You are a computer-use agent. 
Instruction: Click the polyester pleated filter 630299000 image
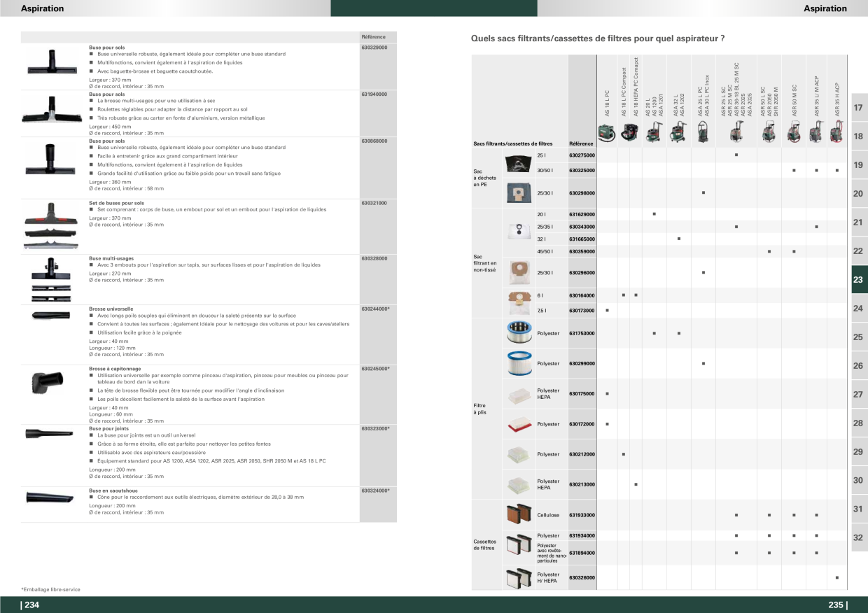click(519, 363)
